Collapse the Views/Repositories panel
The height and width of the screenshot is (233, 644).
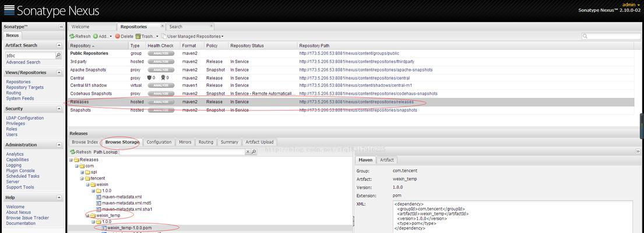pyautogui.click(x=59, y=73)
